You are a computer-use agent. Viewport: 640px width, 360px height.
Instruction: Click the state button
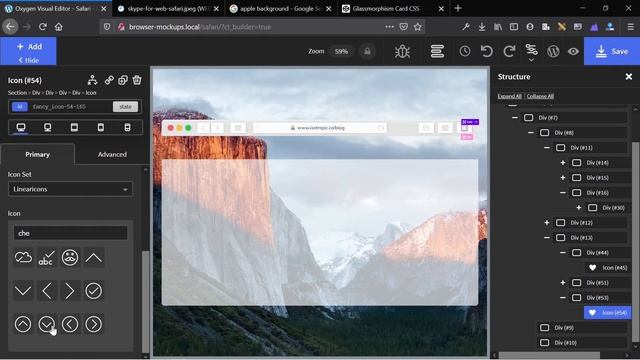[125, 107]
